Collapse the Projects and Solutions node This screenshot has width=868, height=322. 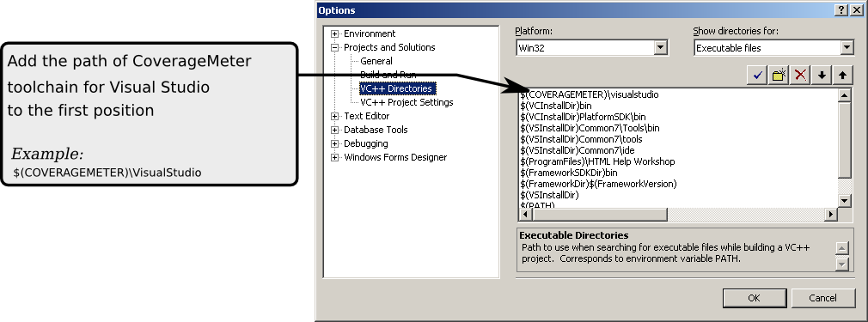[x=334, y=47]
